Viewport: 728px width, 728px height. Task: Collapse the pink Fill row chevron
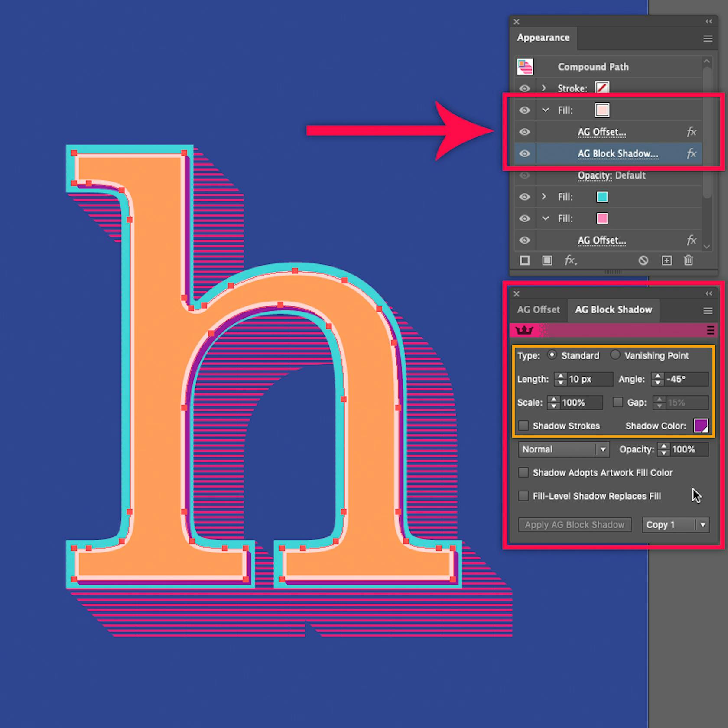[545, 218]
